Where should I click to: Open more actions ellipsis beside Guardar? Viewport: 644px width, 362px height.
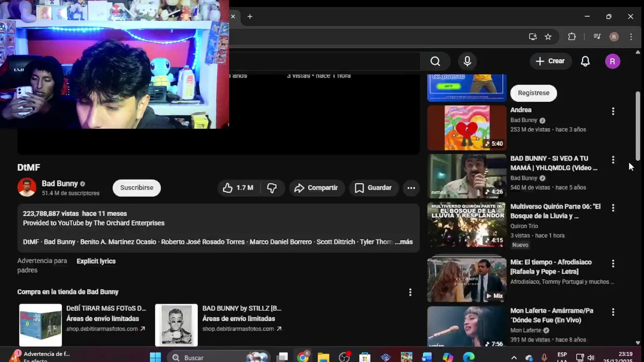point(411,188)
